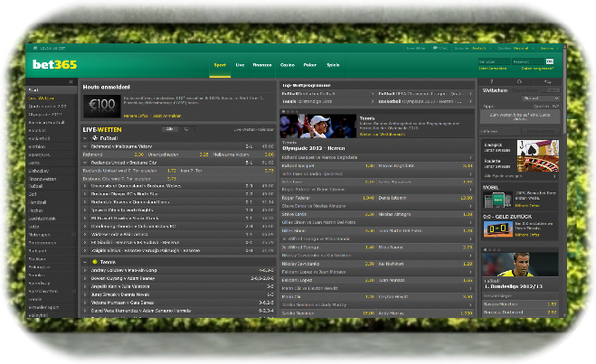
Task: Open the Live-Wetten-Kalender link
Action: pos(254,129)
